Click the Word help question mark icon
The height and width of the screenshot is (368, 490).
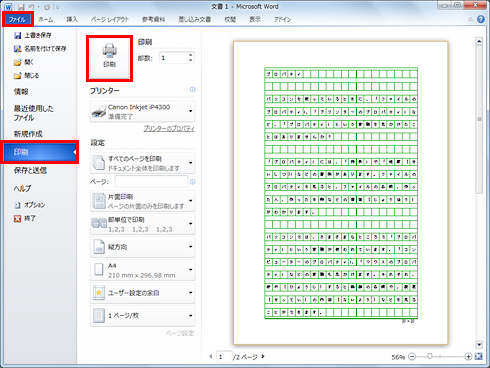481,19
